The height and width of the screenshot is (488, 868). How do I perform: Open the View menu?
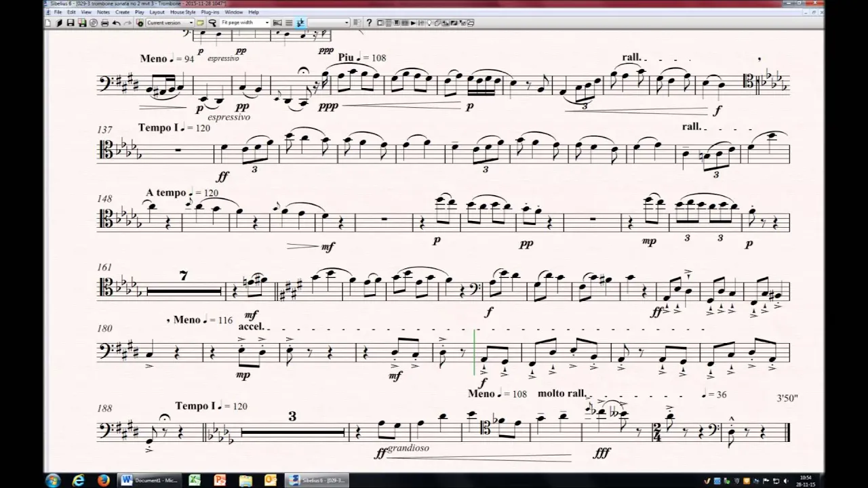pos(86,12)
